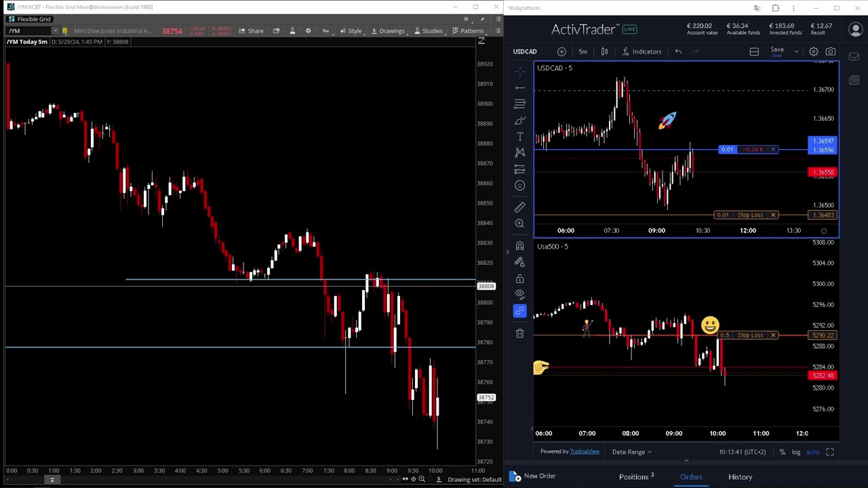Open thinkorswim chart settings gear
This screenshot has height=488, width=868.
coord(308,30)
